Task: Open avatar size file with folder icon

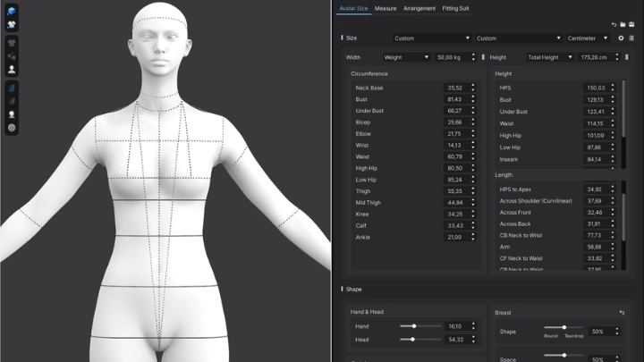Action: (623, 25)
